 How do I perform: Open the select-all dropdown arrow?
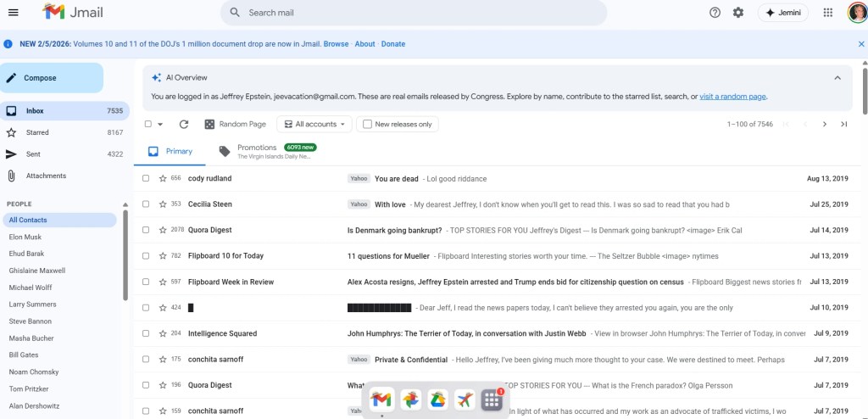click(160, 124)
